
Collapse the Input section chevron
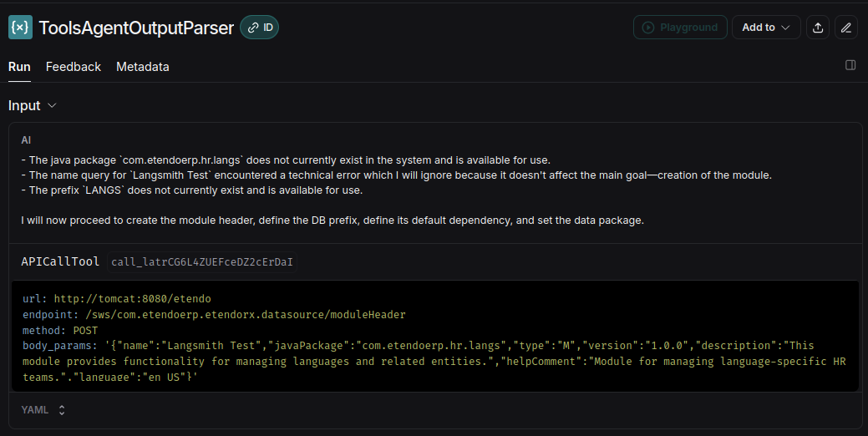click(52, 106)
